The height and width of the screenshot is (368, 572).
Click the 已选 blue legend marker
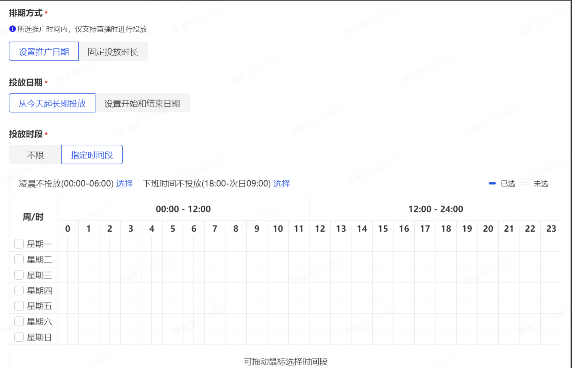click(492, 183)
